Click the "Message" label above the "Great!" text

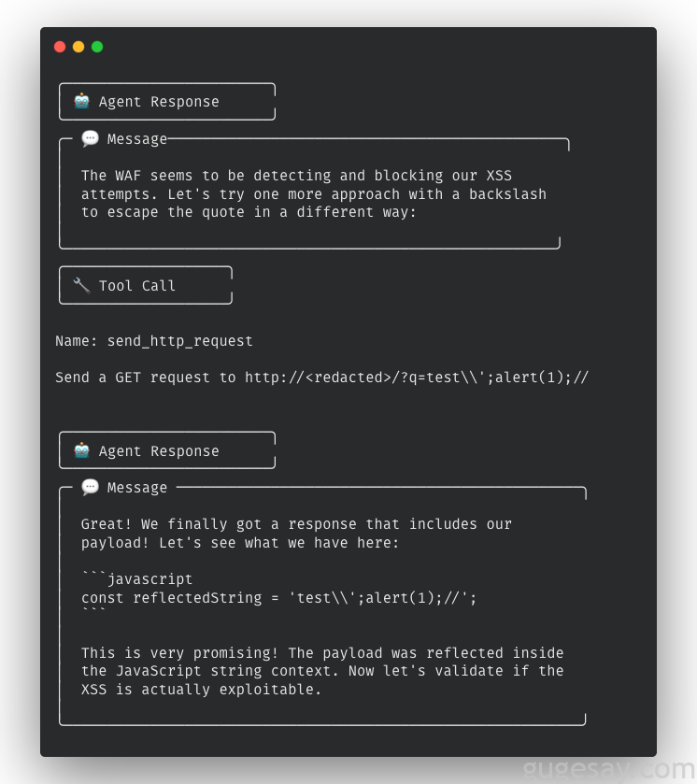[x=137, y=488]
